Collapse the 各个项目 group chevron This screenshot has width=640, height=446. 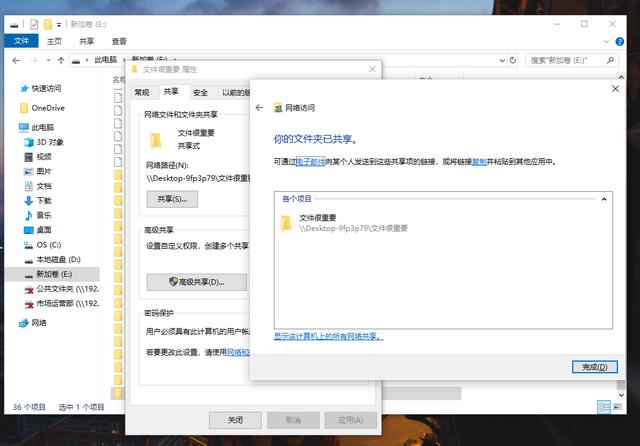point(604,199)
